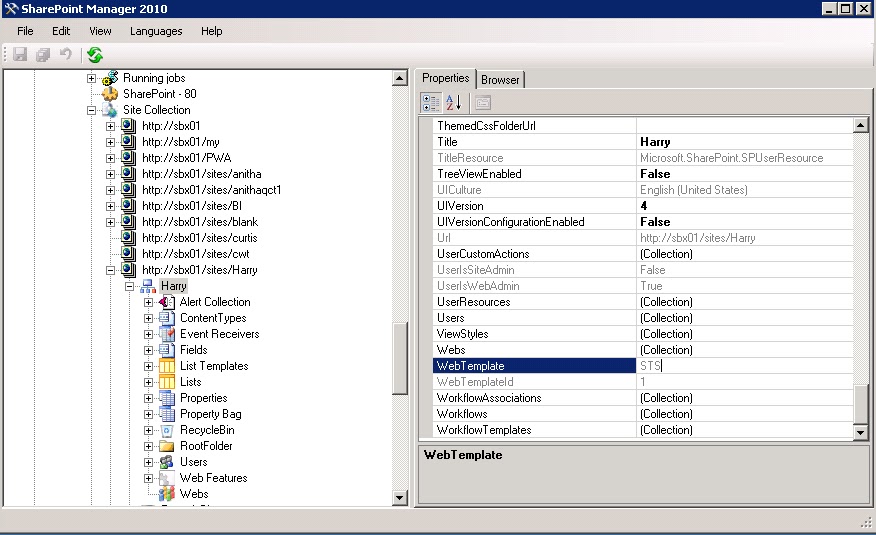
Task: Click the SharePoint - 80 icon
Action: pos(110,94)
